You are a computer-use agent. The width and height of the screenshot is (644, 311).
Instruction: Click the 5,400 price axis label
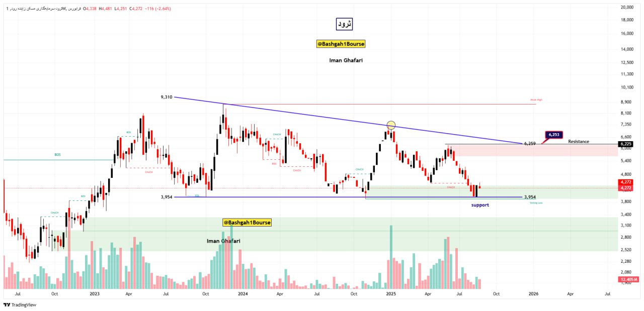(x=626, y=161)
